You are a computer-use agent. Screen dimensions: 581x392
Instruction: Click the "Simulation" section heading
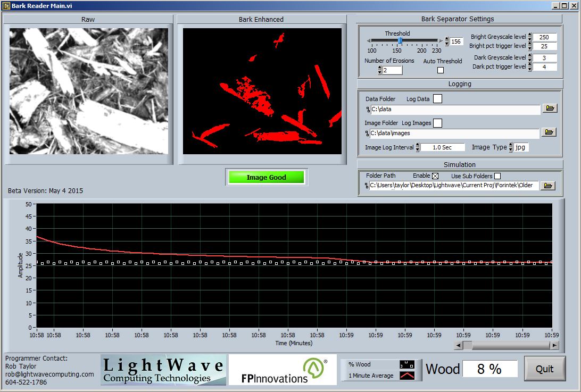[460, 164]
